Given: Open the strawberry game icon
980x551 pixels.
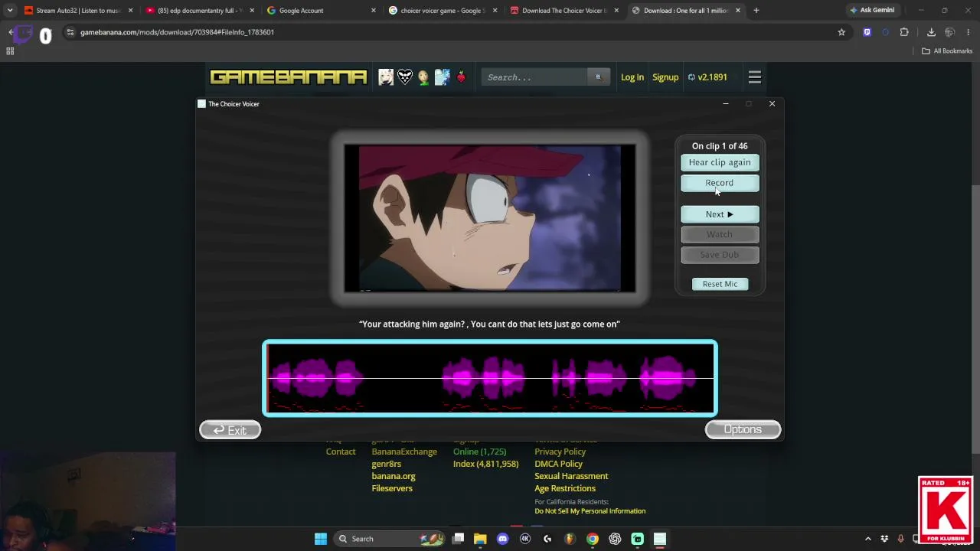Looking at the screenshot, I should tap(461, 77).
